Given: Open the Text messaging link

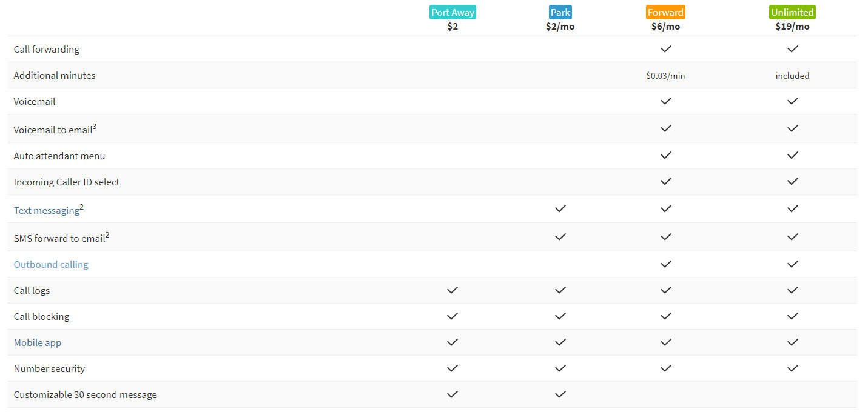Looking at the screenshot, I should [x=45, y=210].
